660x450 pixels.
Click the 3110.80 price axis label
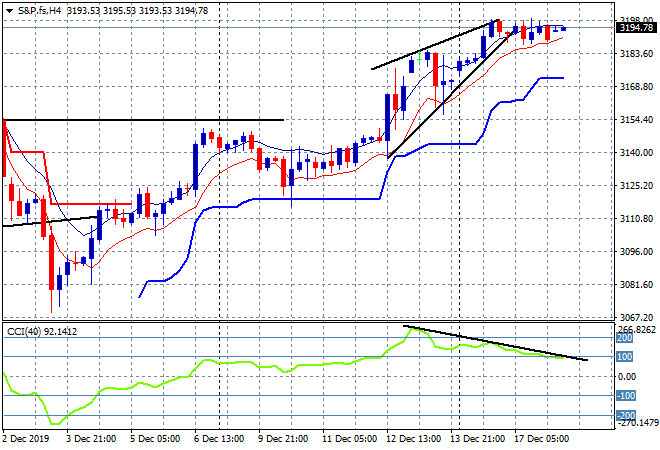[x=636, y=218]
